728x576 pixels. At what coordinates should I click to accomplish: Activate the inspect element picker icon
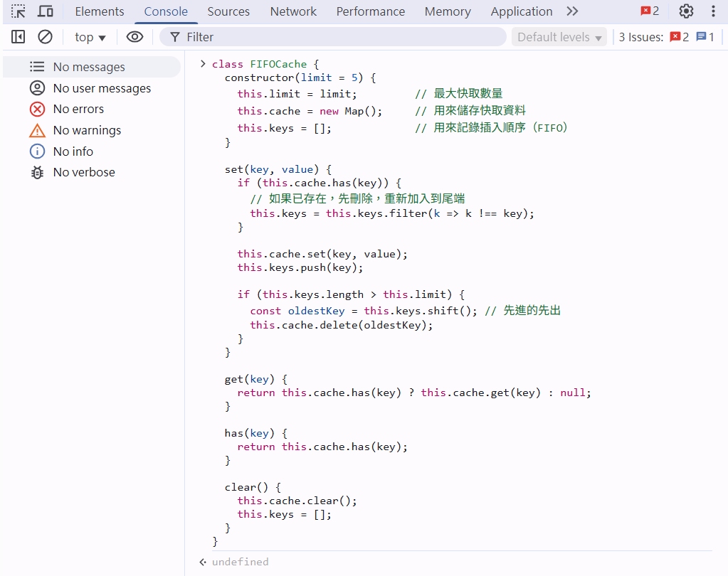[x=18, y=11]
